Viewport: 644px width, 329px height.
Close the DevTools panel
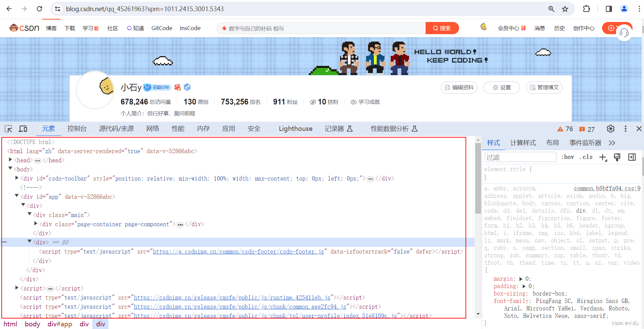point(639,129)
